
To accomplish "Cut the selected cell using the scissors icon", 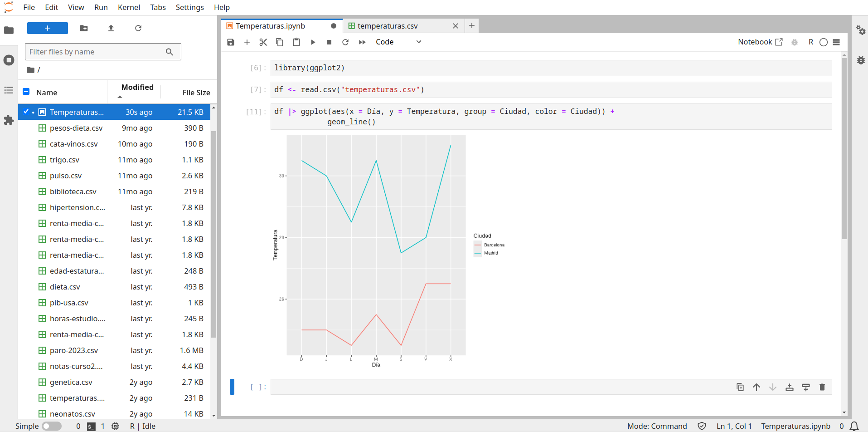I will tap(263, 42).
